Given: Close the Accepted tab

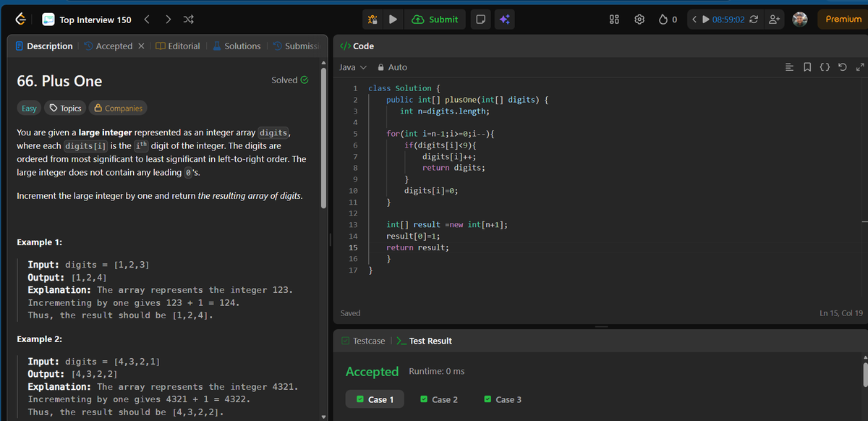Looking at the screenshot, I should (141, 46).
